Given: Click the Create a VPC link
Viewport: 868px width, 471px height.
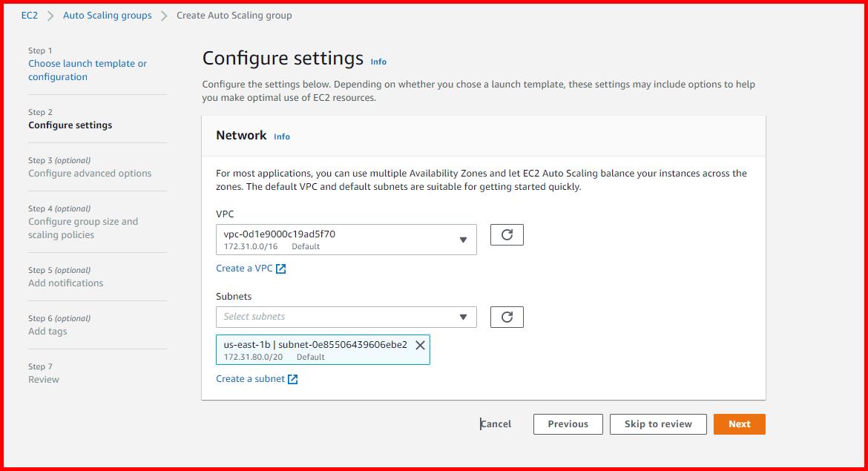Looking at the screenshot, I should (245, 269).
